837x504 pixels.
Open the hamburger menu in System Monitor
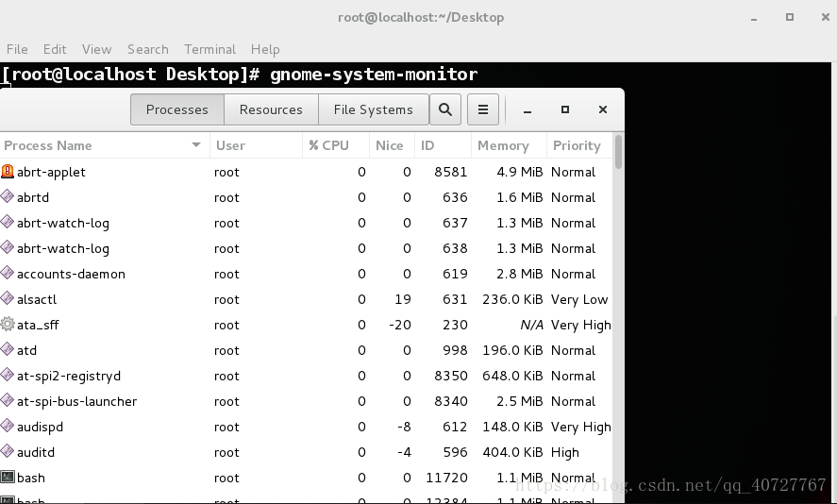point(483,109)
